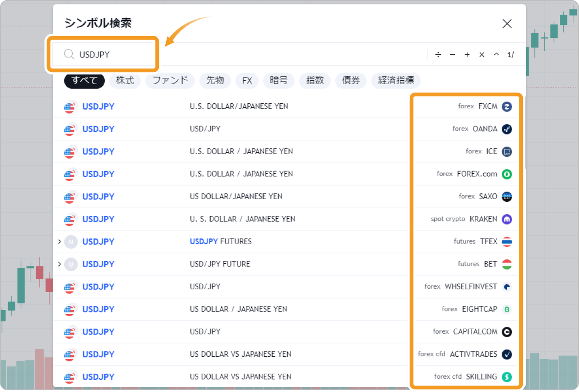Insert the plus operator into search
The height and width of the screenshot is (392, 579).
point(467,55)
